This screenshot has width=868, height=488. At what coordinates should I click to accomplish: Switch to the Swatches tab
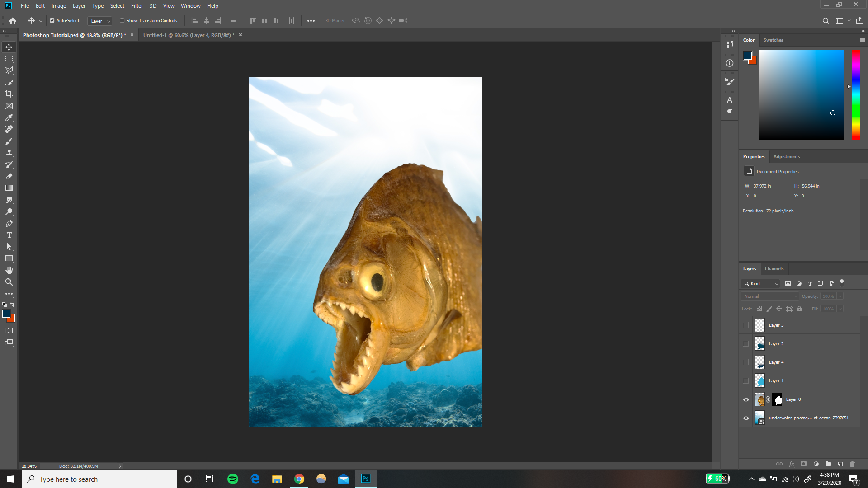point(773,40)
